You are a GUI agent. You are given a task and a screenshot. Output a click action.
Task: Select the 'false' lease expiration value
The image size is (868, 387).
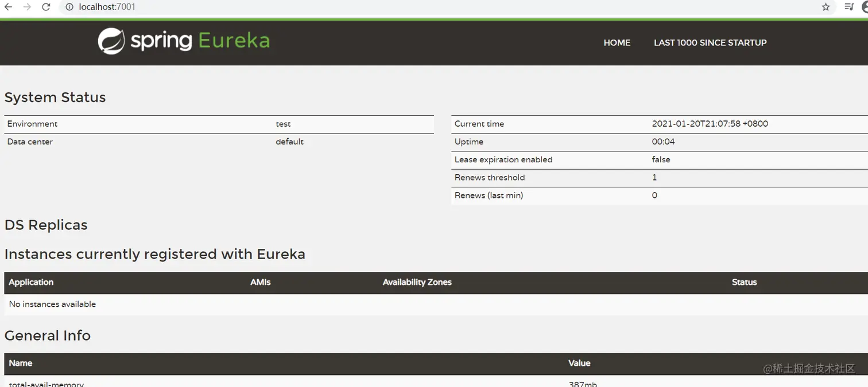[x=661, y=159]
